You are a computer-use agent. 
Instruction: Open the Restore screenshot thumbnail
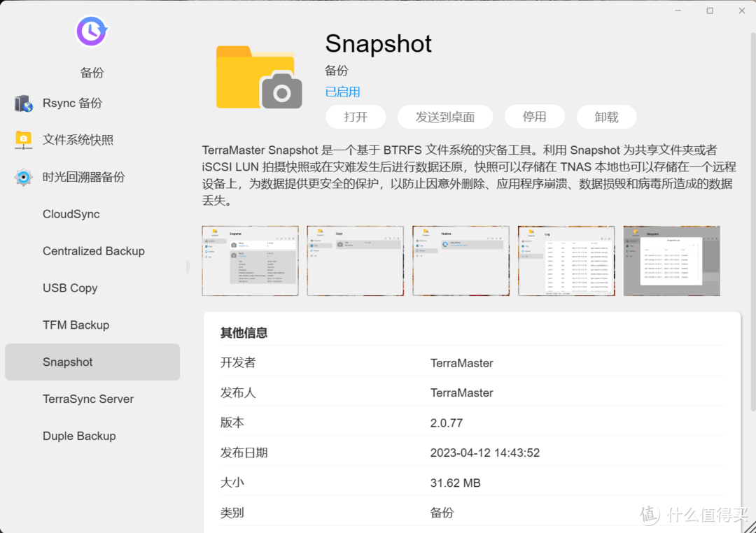click(x=461, y=261)
